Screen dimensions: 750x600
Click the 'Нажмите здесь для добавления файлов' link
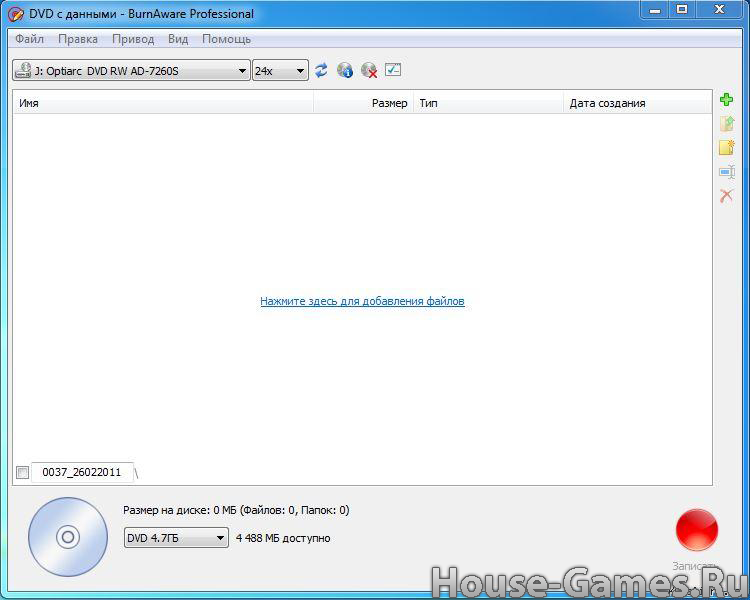pyautogui.click(x=362, y=301)
